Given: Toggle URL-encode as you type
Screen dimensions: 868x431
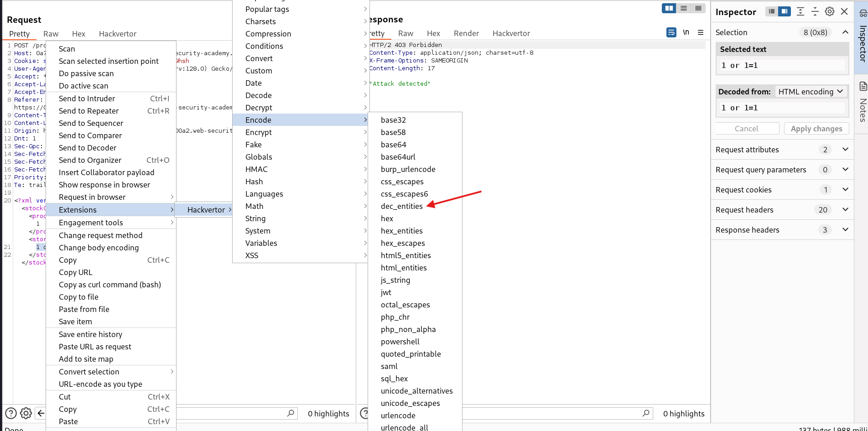Looking at the screenshot, I should click(111, 384).
